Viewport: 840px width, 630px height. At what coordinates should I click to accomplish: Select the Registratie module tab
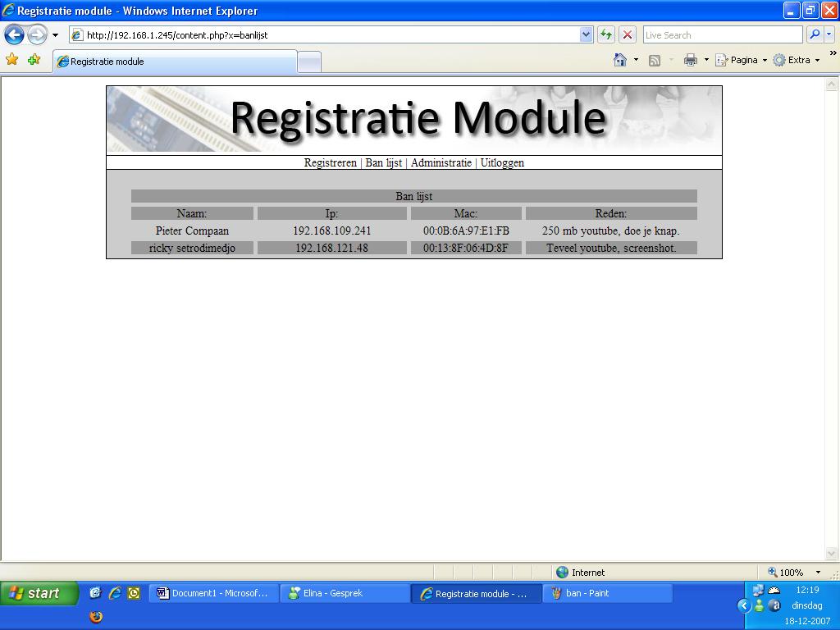pyautogui.click(x=174, y=62)
